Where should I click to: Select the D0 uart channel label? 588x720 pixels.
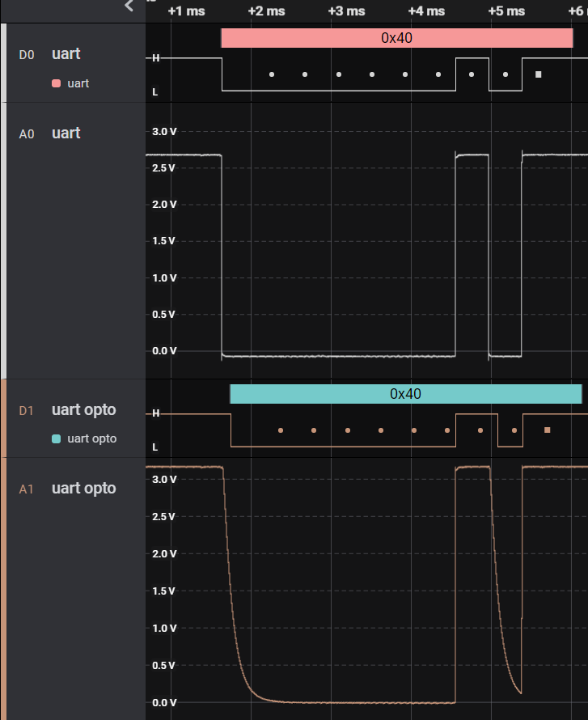pos(66,53)
